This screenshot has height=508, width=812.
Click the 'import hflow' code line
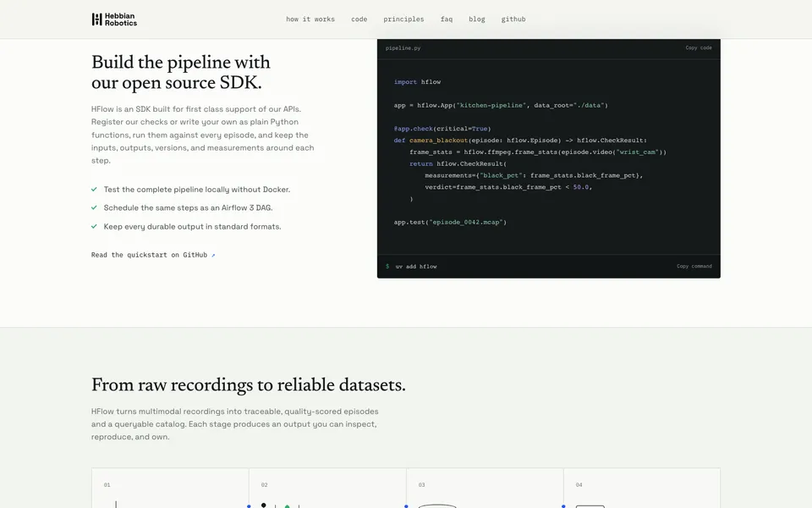pyautogui.click(x=417, y=82)
